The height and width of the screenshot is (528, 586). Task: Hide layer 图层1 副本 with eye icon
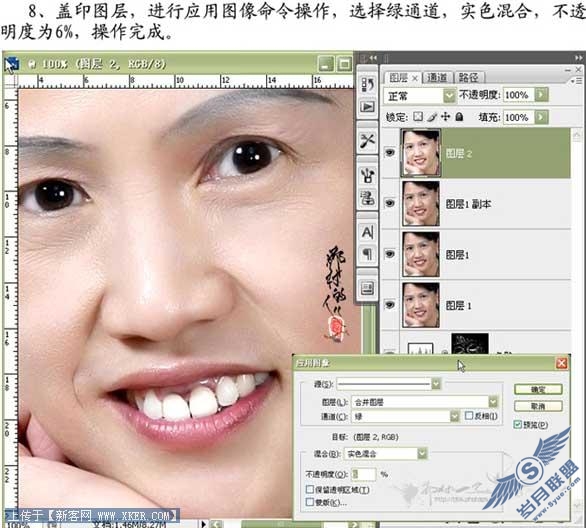pyautogui.click(x=390, y=203)
